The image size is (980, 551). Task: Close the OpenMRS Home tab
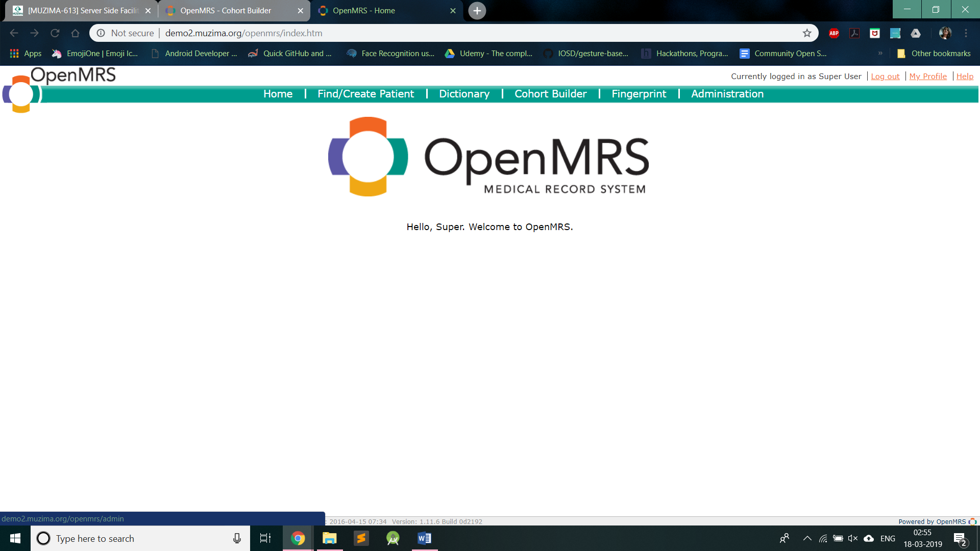453,11
